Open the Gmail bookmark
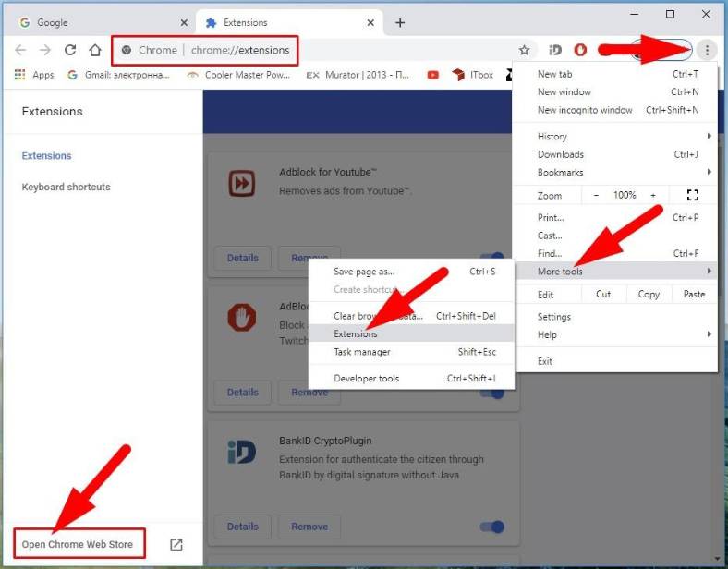The height and width of the screenshot is (569, 728). point(118,75)
